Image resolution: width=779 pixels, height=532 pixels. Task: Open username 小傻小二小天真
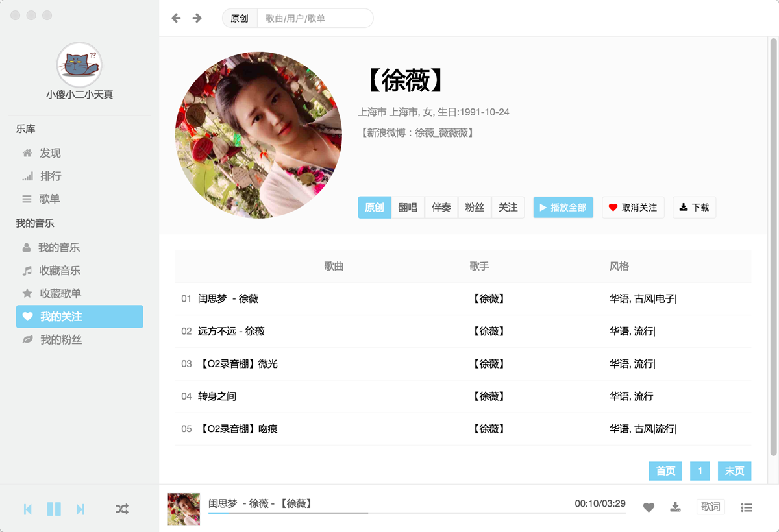pos(79,95)
